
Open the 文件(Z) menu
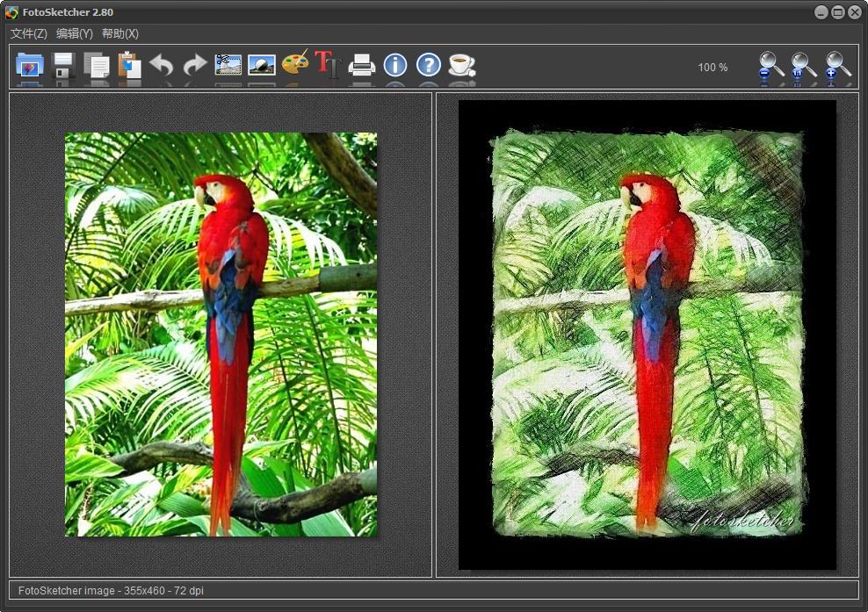(x=28, y=33)
